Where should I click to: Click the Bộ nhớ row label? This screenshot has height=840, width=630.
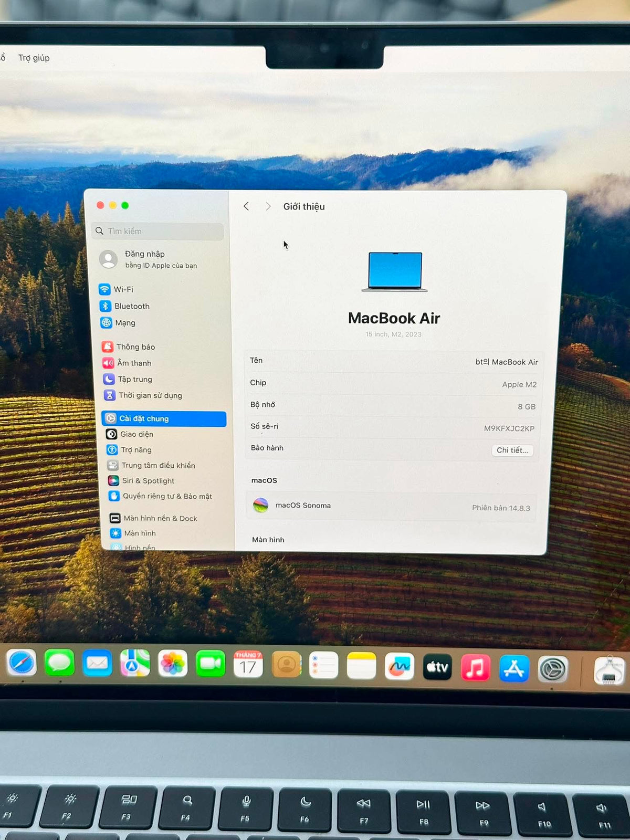pos(262,404)
